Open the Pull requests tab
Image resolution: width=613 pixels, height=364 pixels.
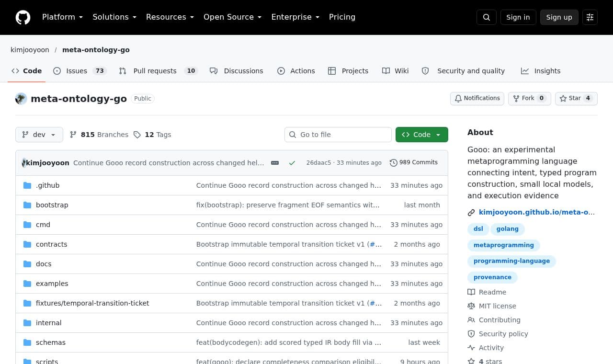coord(158,71)
